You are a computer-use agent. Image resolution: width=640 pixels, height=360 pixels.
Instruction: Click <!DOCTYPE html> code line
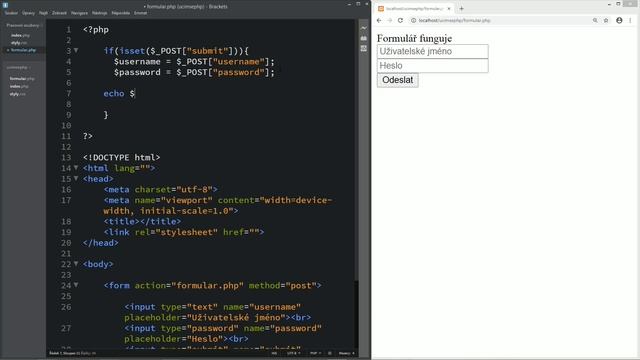(122, 158)
